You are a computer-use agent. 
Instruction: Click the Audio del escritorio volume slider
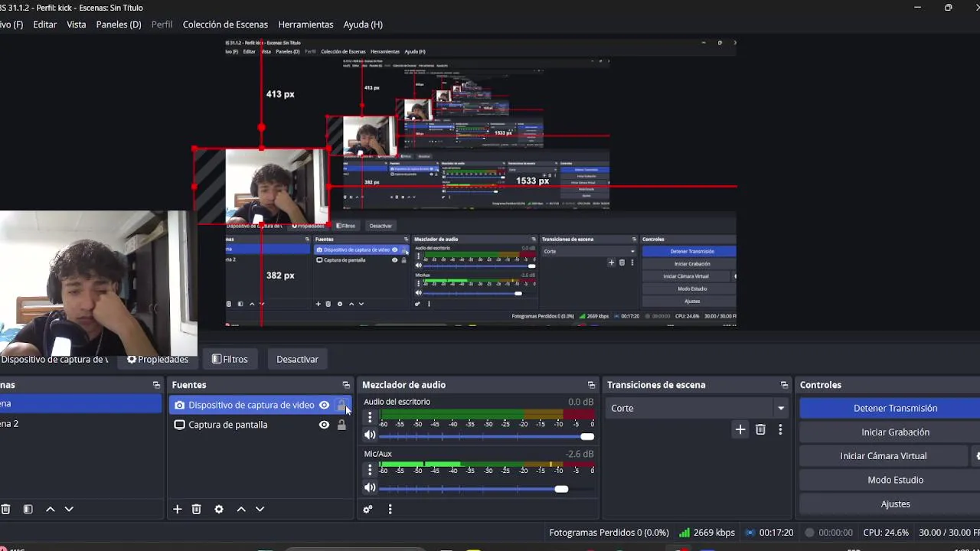[x=486, y=436]
